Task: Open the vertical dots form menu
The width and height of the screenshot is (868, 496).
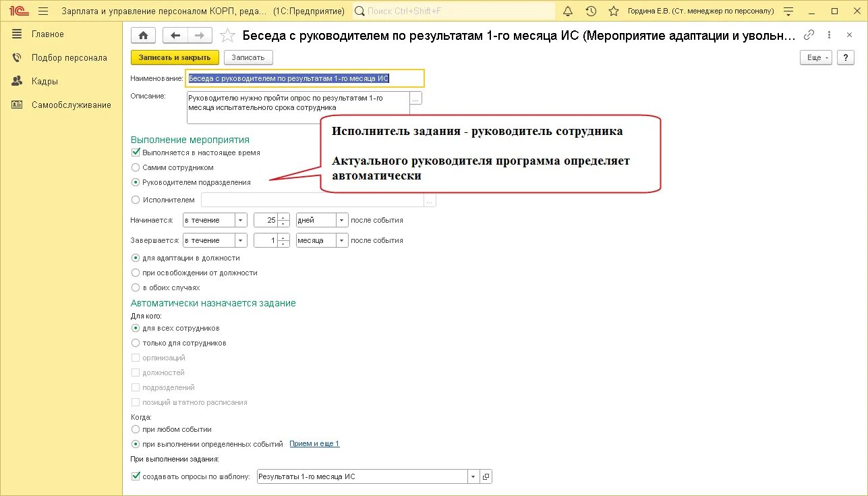Action: click(x=830, y=35)
